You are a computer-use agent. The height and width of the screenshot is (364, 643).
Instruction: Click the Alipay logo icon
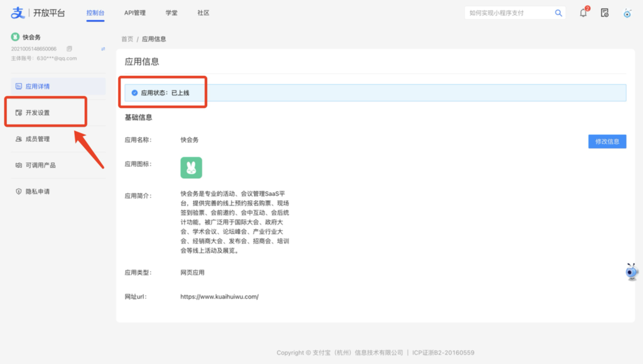pyautogui.click(x=18, y=13)
